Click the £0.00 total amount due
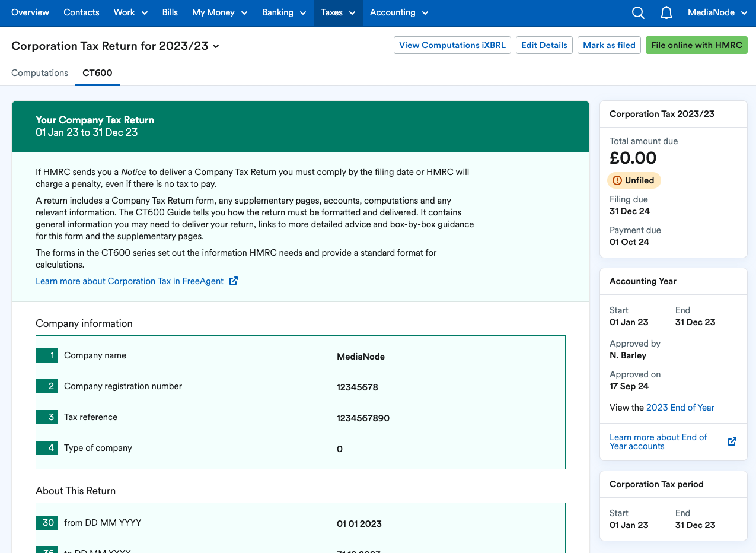 coord(633,158)
